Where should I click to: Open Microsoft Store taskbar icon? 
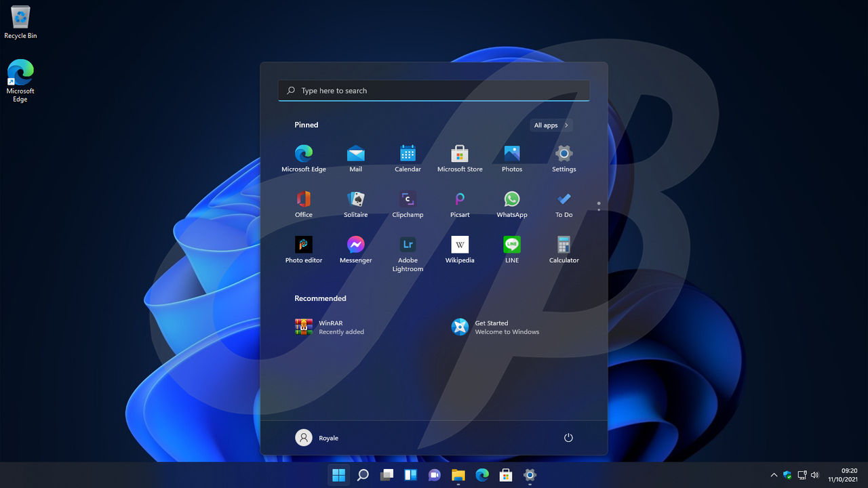(506, 475)
